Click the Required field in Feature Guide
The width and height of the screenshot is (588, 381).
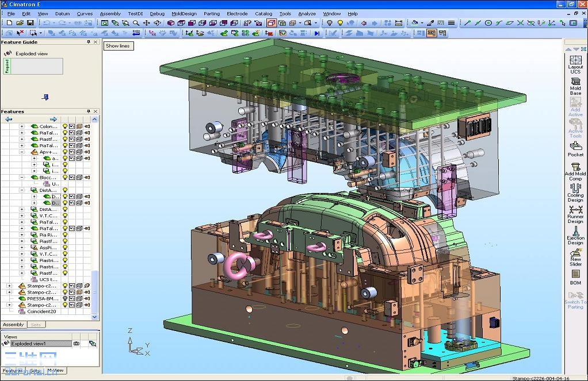(33, 66)
